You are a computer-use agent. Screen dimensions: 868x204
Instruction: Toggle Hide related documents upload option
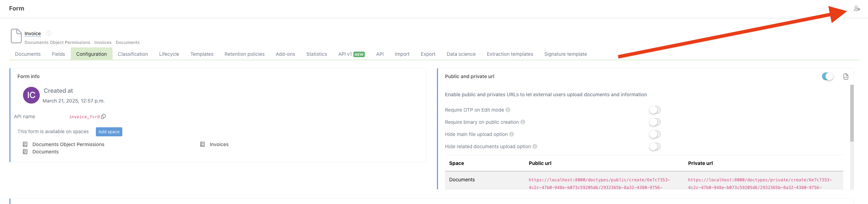655,146
